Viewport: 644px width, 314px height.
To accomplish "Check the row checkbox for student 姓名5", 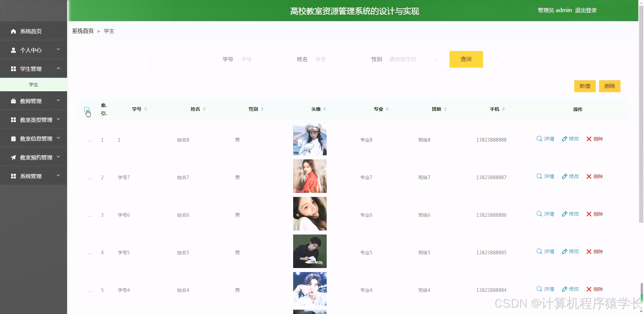I will coord(87,253).
